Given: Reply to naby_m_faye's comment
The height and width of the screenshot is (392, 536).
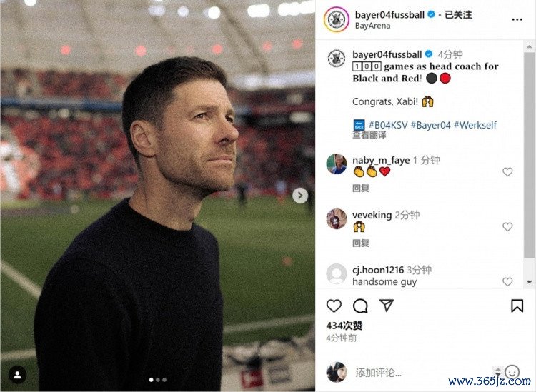Looking at the screenshot, I should pos(361,189).
